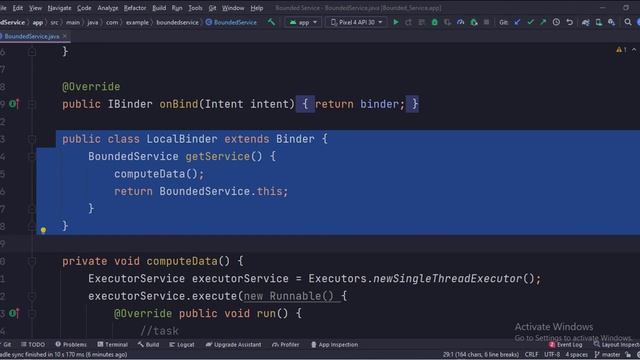This screenshot has height=360, width=640.
Task: Click the Git Push arrow icon
Action: [543, 22]
